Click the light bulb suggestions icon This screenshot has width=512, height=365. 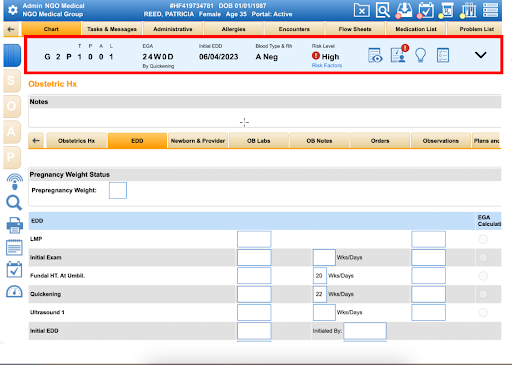pos(420,55)
